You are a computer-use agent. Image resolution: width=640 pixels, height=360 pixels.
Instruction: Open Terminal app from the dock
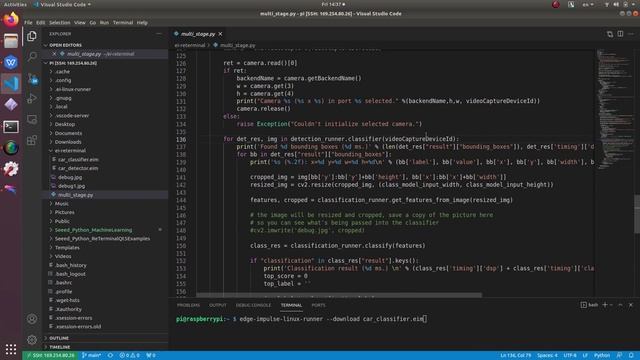pyautogui.click(x=11, y=127)
